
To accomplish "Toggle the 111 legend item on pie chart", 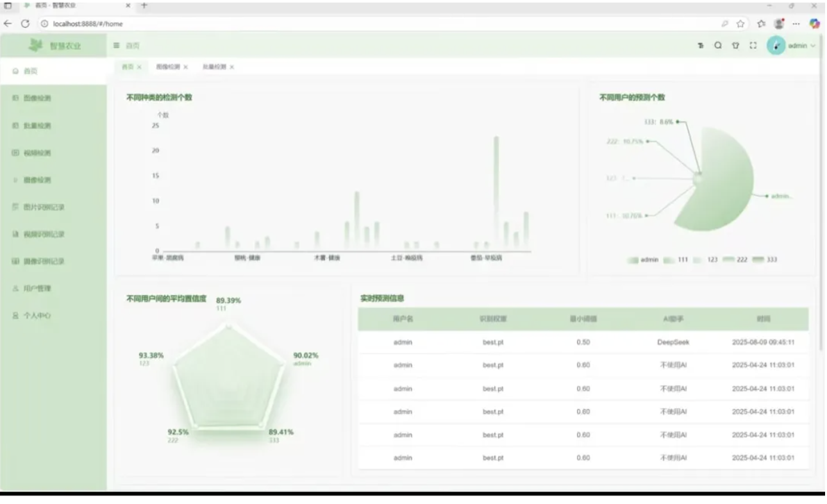I will point(676,260).
